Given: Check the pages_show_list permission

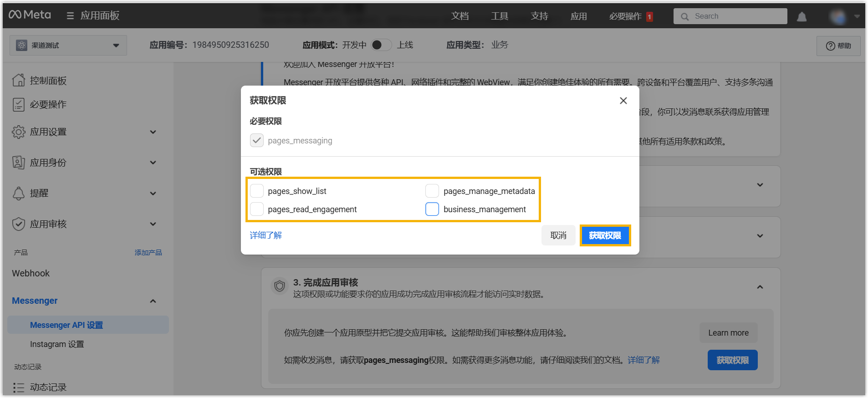Looking at the screenshot, I should 257,191.
